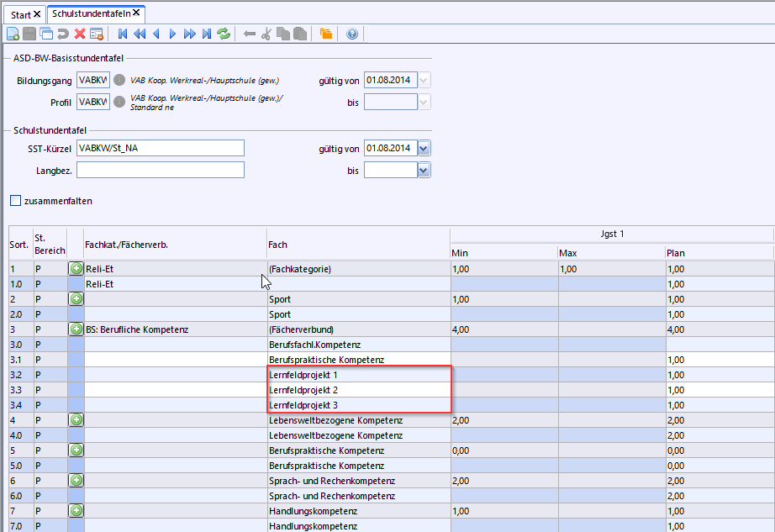Viewport: 775px width, 532px height.
Task: Open help with the question mark icon
Action: (x=352, y=34)
